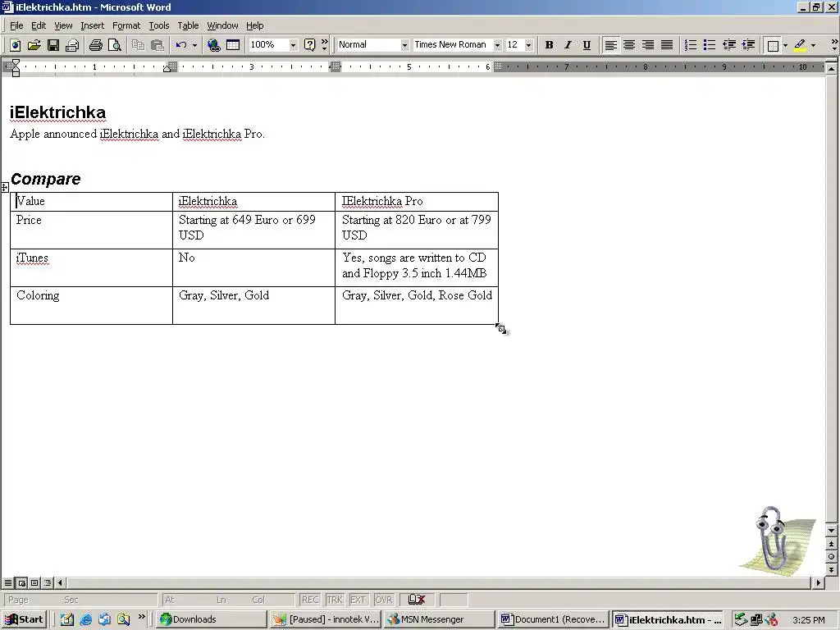Screen dimensions: 840x630
Task: Apply the outside border button
Action: pyautogui.click(x=773, y=45)
